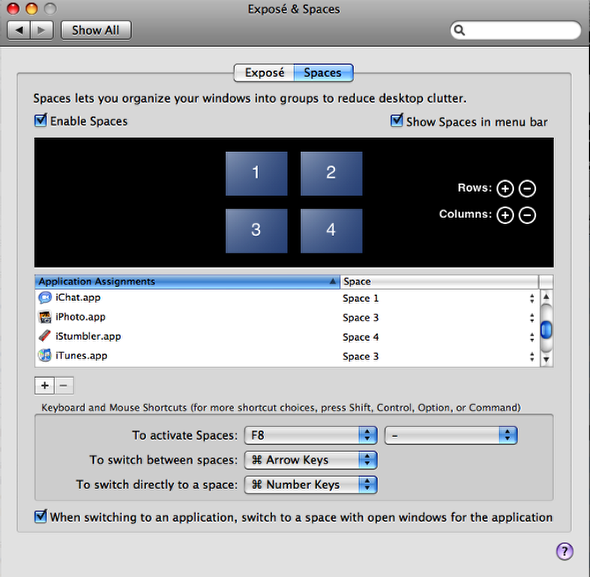
Task: Click the assignments list scrollbar thumb
Action: [x=546, y=330]
